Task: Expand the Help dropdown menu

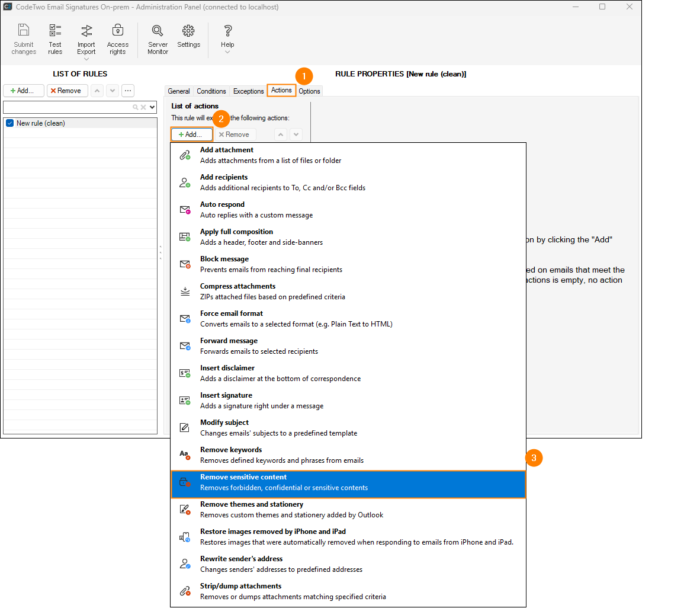Action: 227,52
